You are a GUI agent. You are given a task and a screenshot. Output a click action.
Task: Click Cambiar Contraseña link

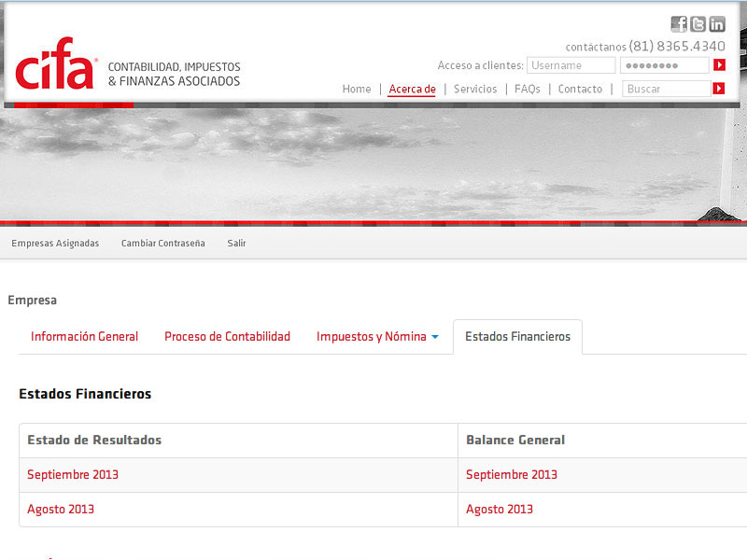coord(162,244)
